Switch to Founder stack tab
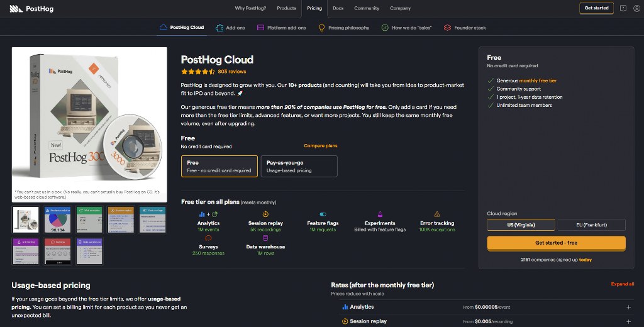 coord(465,28)
